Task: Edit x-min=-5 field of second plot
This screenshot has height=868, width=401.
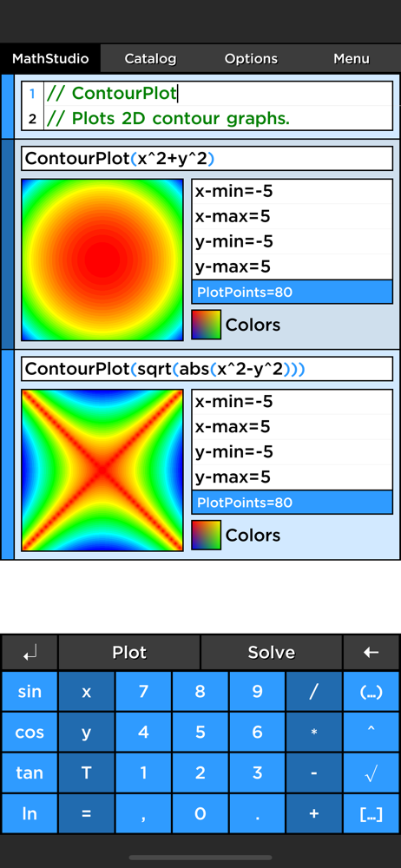Action: [x=292, y=401]
